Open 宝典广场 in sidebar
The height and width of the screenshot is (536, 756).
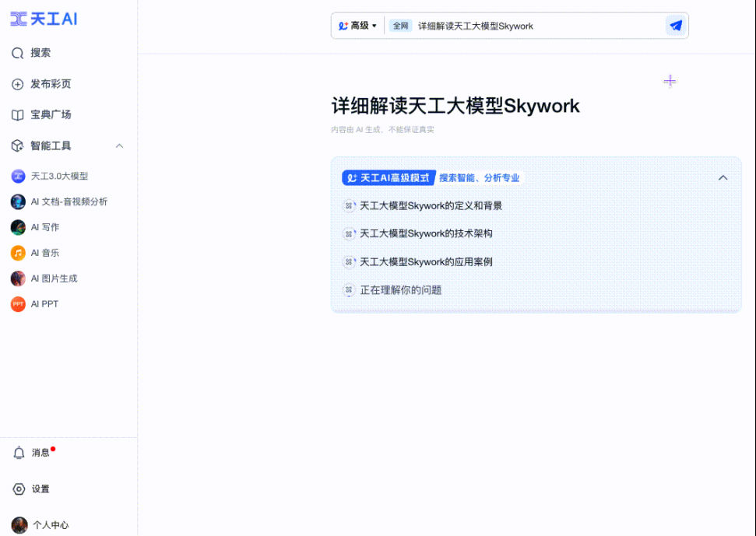(51, 115)
